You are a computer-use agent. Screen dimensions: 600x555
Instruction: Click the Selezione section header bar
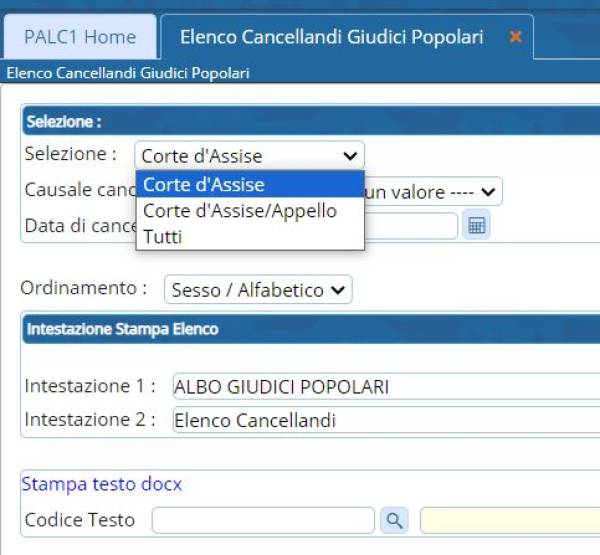(311, 121)
